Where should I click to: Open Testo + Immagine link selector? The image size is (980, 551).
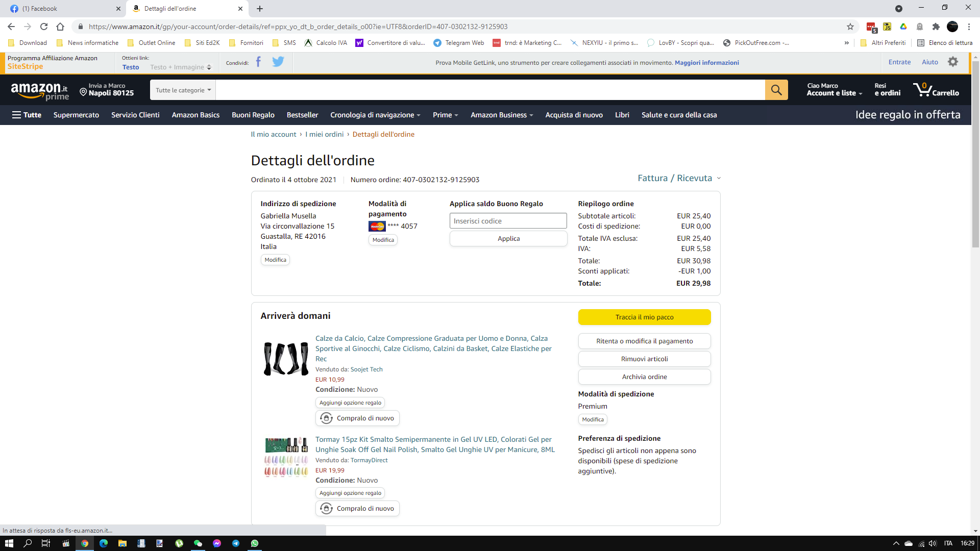[180, 67]
